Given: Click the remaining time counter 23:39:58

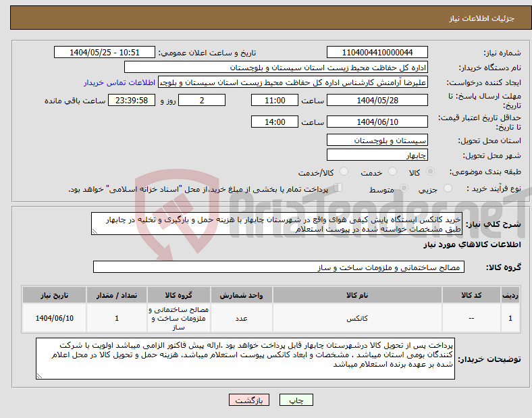Looking at the screenshot, I should pyautogui.click(x=131, y=100).
